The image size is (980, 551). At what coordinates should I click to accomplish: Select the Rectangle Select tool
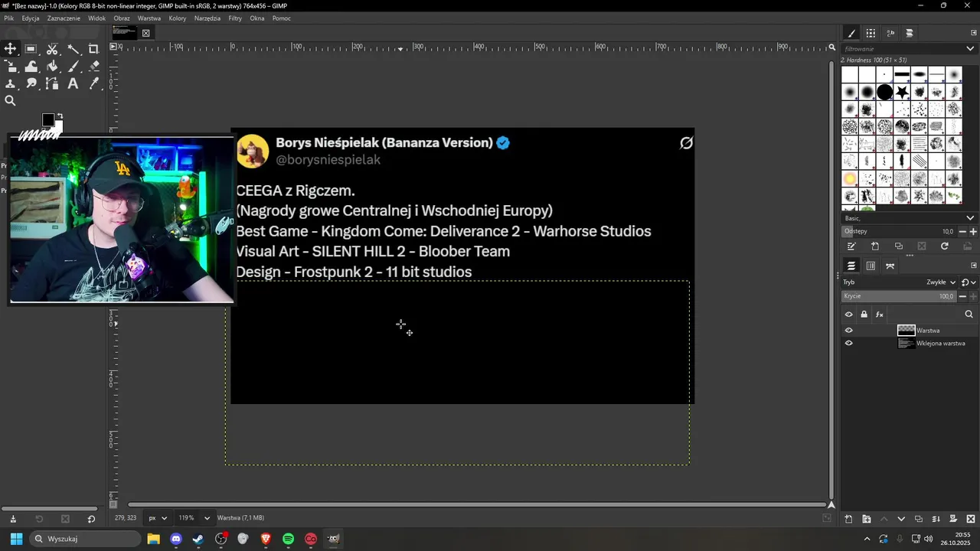tap(31, 49)
